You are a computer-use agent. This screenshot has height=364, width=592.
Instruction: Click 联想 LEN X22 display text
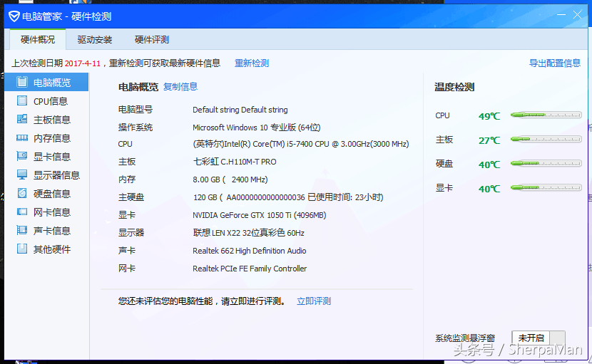[248, 233]
